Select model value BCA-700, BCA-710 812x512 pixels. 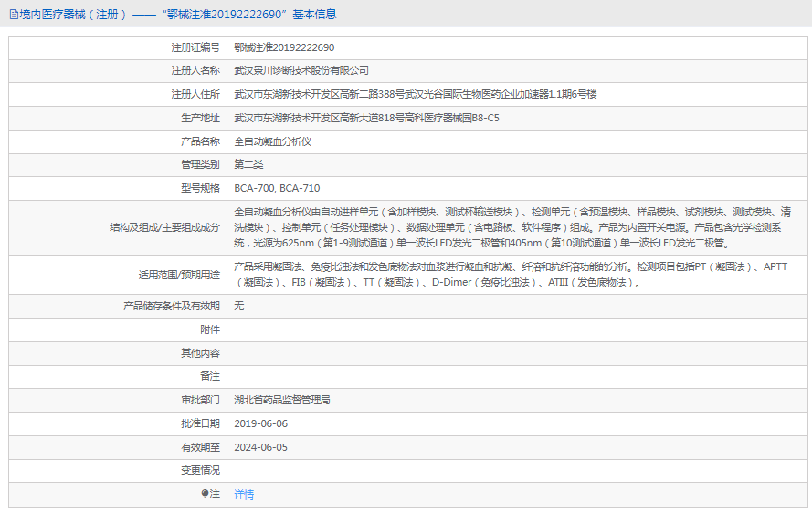click(x=277, y=188)
